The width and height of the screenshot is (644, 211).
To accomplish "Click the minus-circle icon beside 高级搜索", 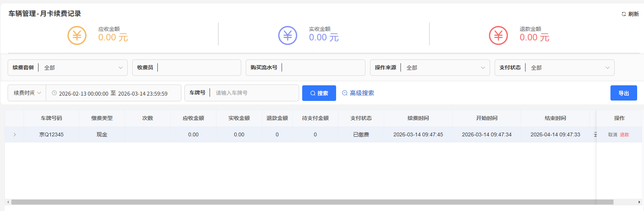I will click(x=344, y=93).
